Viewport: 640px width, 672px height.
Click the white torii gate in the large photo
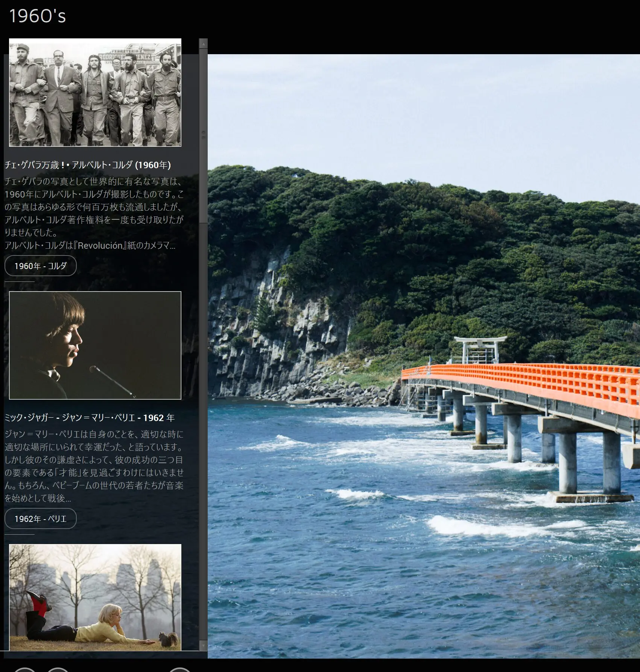tap(480, 348)
